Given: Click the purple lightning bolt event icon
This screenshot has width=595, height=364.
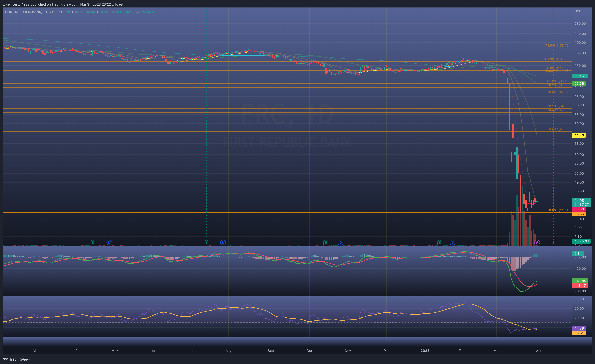Looking at the screenshot, I should pos(537,242).
